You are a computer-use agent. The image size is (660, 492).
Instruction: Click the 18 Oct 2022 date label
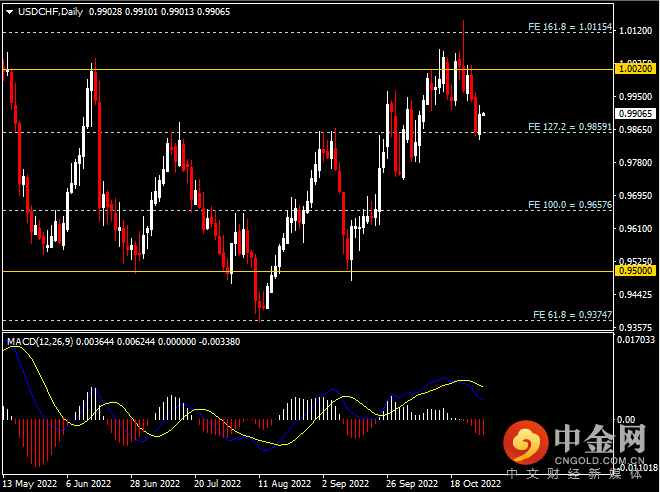(x=476, y=484)
